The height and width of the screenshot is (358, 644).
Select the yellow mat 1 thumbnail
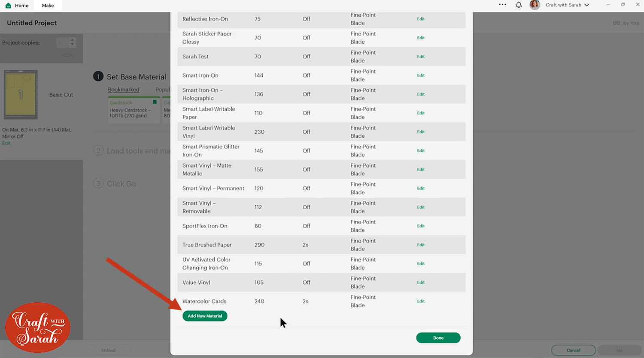click(21, 94)
